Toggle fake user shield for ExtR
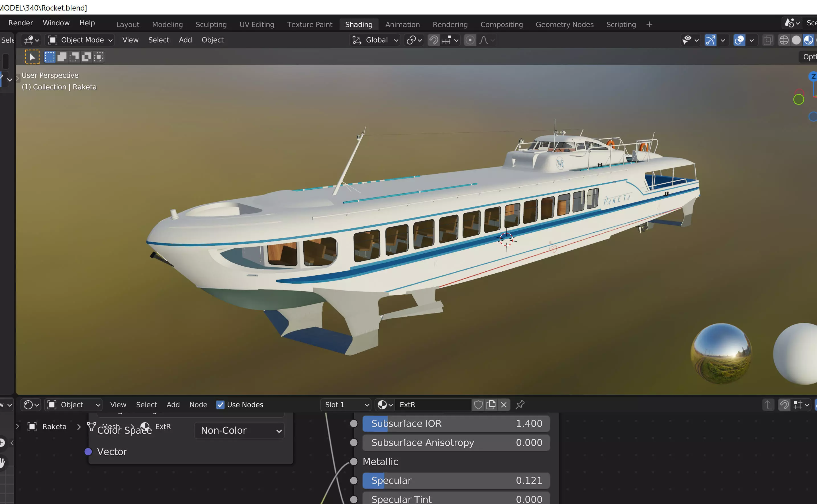 click(x=478, y=405)
